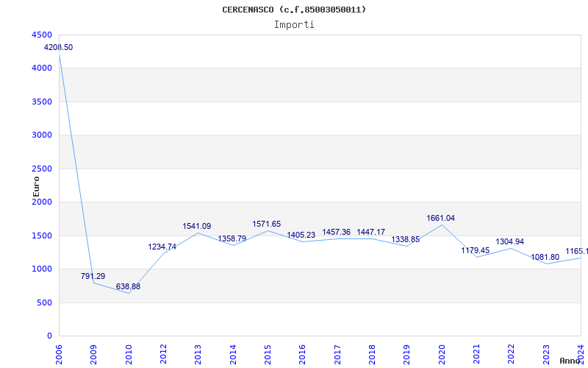Click the 1405.23 data label

click(301, 236)
